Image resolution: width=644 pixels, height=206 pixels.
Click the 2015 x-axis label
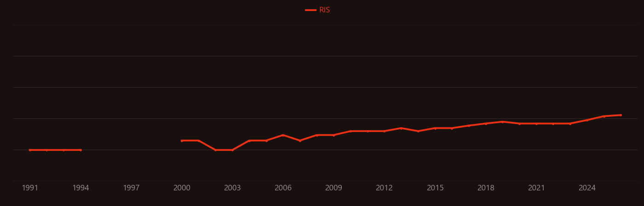(x=435, y=188)
